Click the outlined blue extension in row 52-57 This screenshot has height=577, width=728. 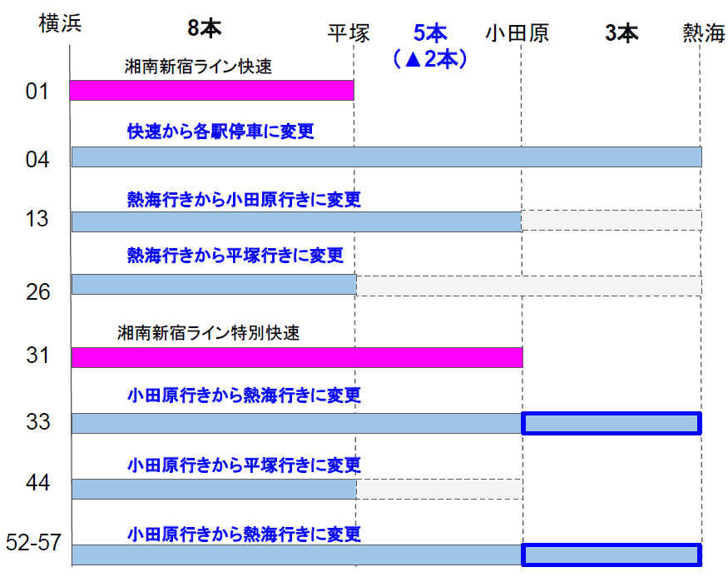pos(612,555)
